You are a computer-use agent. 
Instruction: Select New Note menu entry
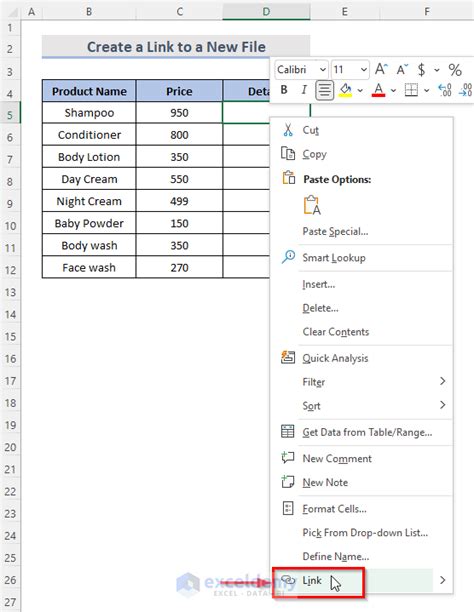click(362, 482)
